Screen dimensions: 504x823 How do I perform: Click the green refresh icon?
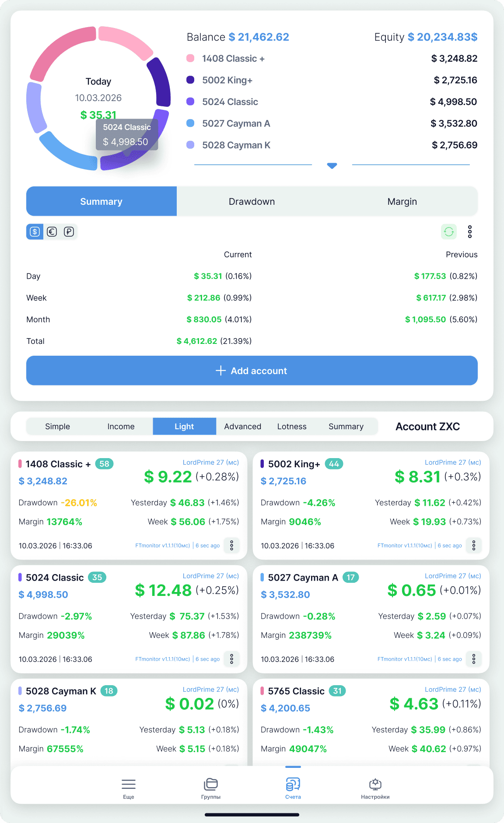pyautogui.click(x=448, y=231)
